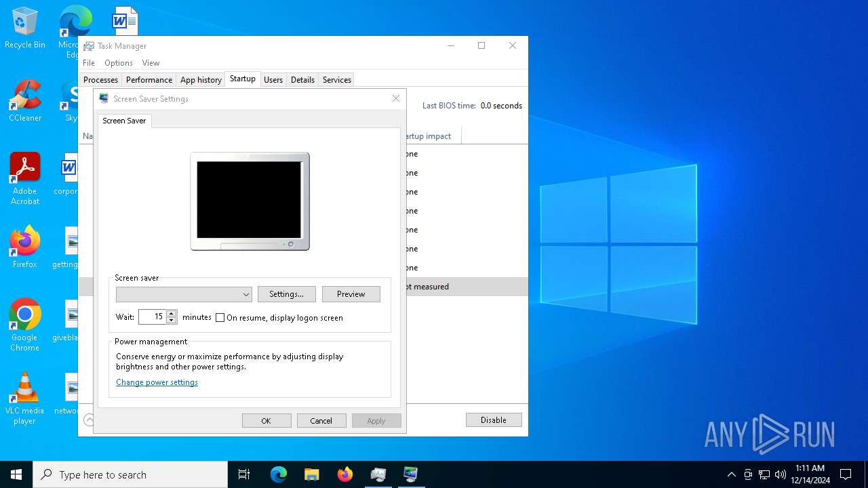Screen dimensions: 868x488
Task: Switch to the Users tab
Action: pos(273,80)
